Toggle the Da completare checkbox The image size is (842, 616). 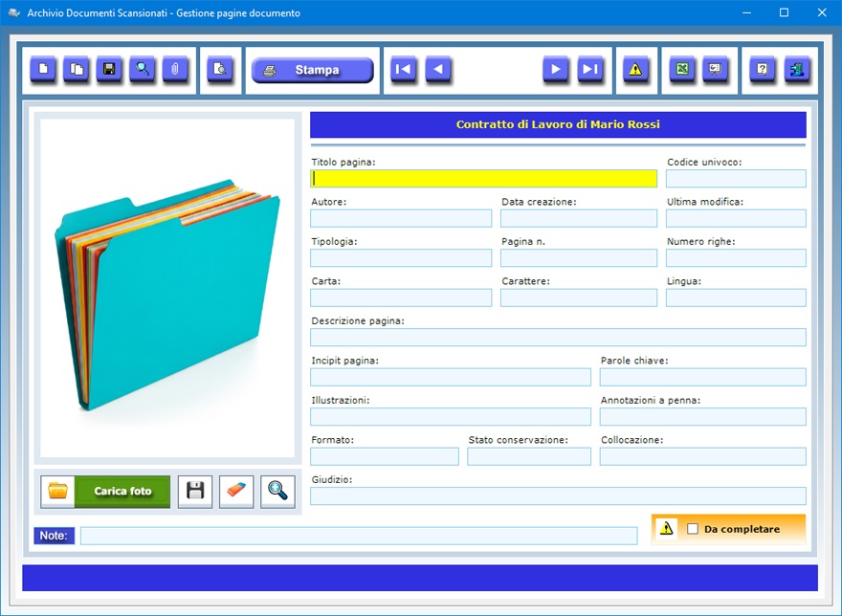(x=693, y=529)
